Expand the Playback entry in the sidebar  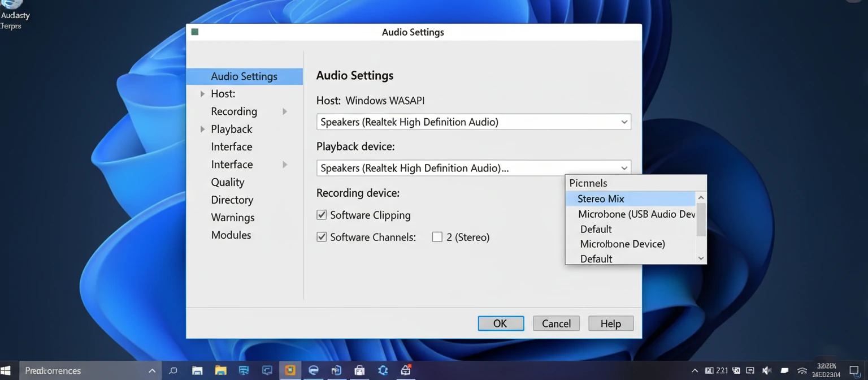click(x=203, y=129)
